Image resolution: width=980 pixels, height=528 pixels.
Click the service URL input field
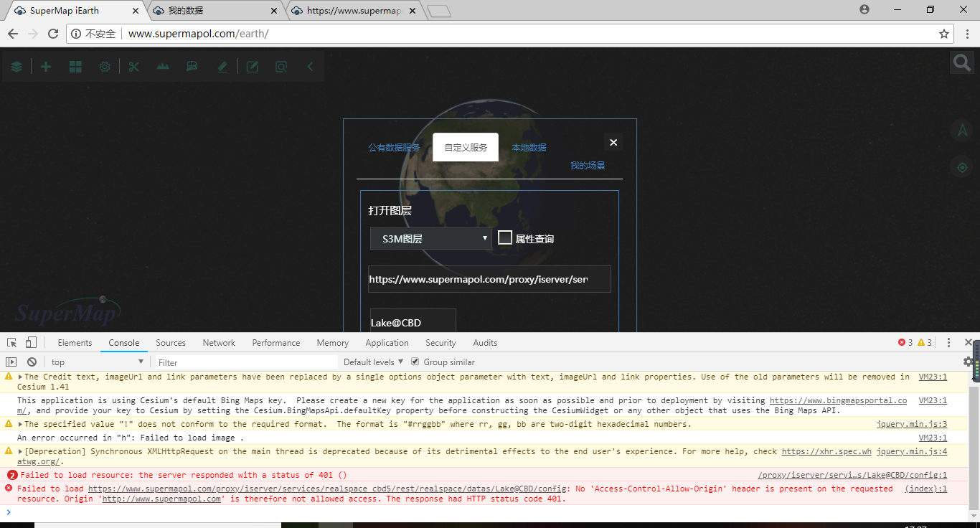coord(489,279)
